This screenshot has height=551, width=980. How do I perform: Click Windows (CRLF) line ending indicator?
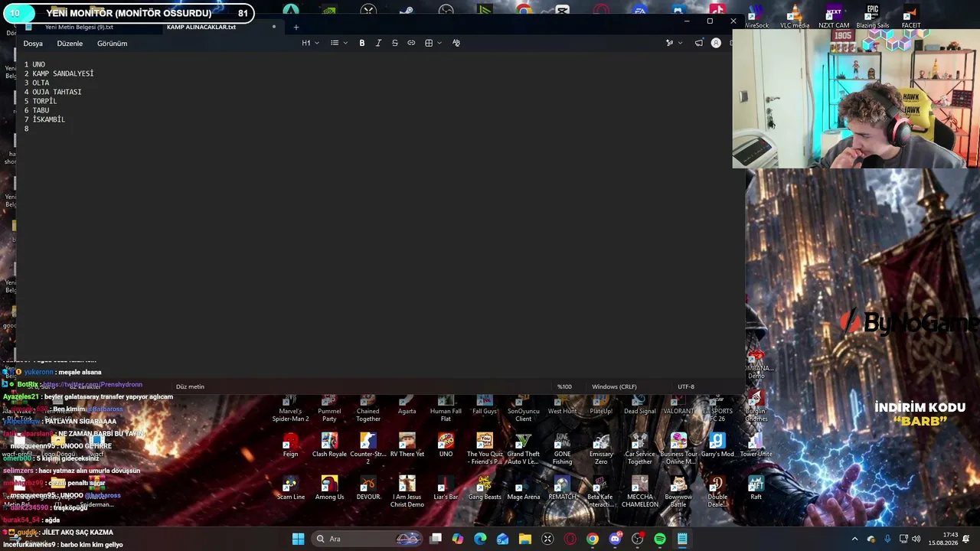click(614, 386)
